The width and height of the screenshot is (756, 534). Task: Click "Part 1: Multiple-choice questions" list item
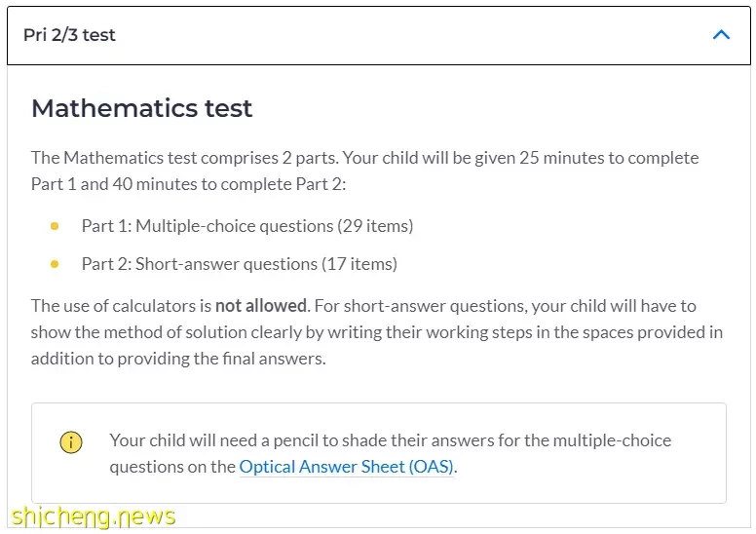[x=247, y=226]
